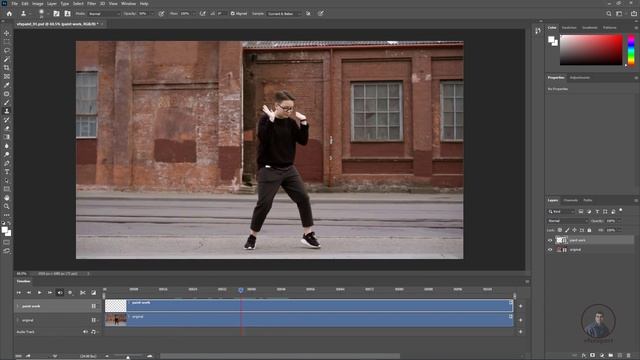Screen dimensions: 640x360
Task: Open the History panel icon in collapsed dock
Action: tap(538, 31)
